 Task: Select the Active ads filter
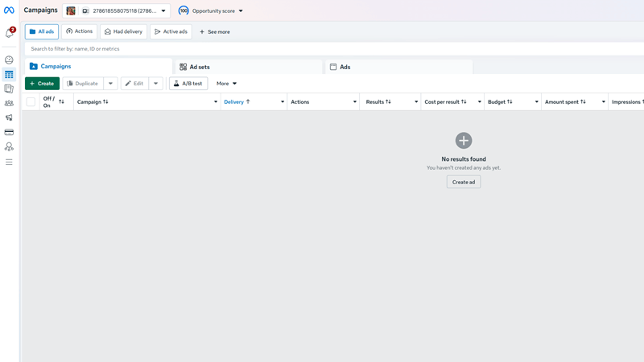click(171, 31)
